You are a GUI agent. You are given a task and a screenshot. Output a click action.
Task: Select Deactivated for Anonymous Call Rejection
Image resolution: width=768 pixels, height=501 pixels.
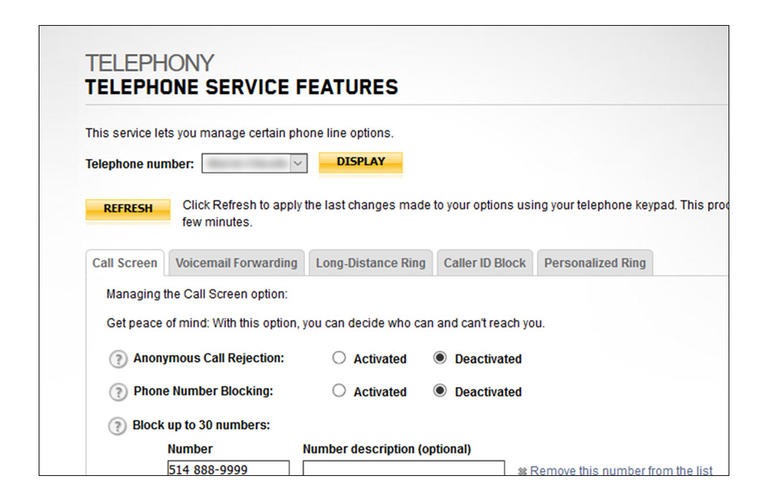pos(440,358)
